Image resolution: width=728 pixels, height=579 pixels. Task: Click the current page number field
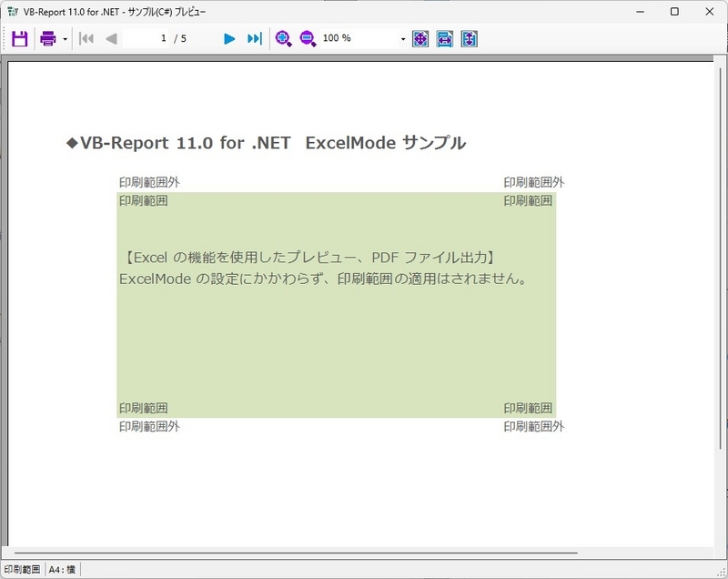click(x=146, y=38)
